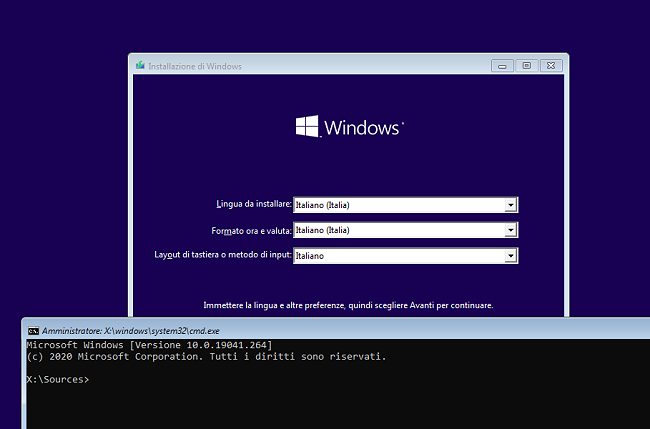
Task: Open the Formato ora e valuta dropdown arrow
Action: [x=510, y=230]
